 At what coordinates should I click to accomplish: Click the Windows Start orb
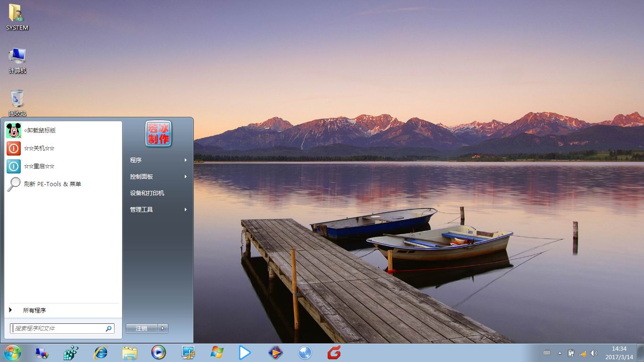[13, 353]
